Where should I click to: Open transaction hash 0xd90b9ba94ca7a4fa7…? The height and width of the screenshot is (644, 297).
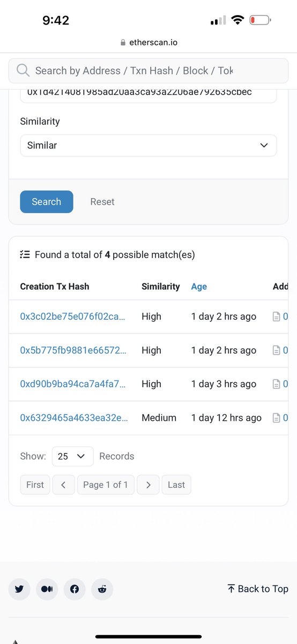[x=73, y=384]
